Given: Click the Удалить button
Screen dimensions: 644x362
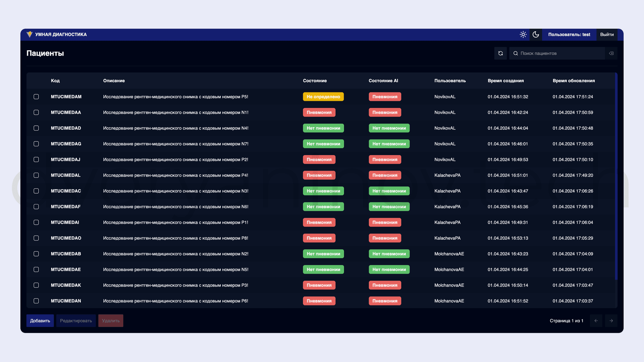Looking at the screenshot, I should (x=111, y=321).
